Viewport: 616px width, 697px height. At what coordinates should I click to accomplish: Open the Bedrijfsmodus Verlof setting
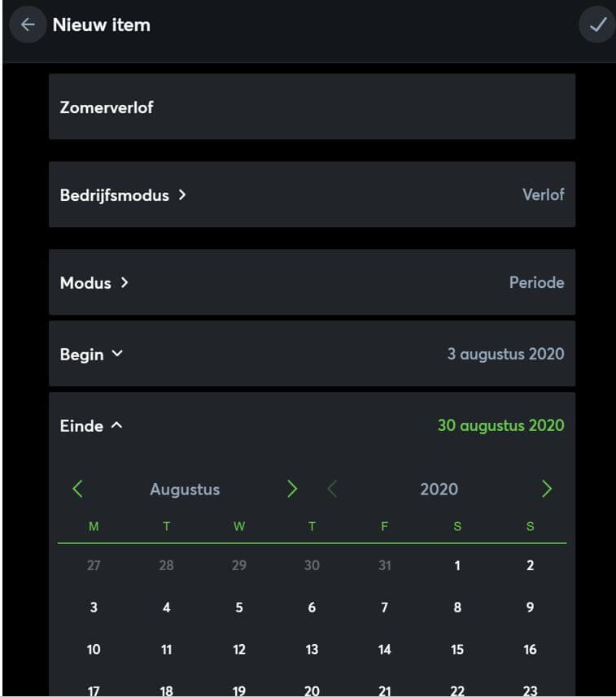(543, 195)
